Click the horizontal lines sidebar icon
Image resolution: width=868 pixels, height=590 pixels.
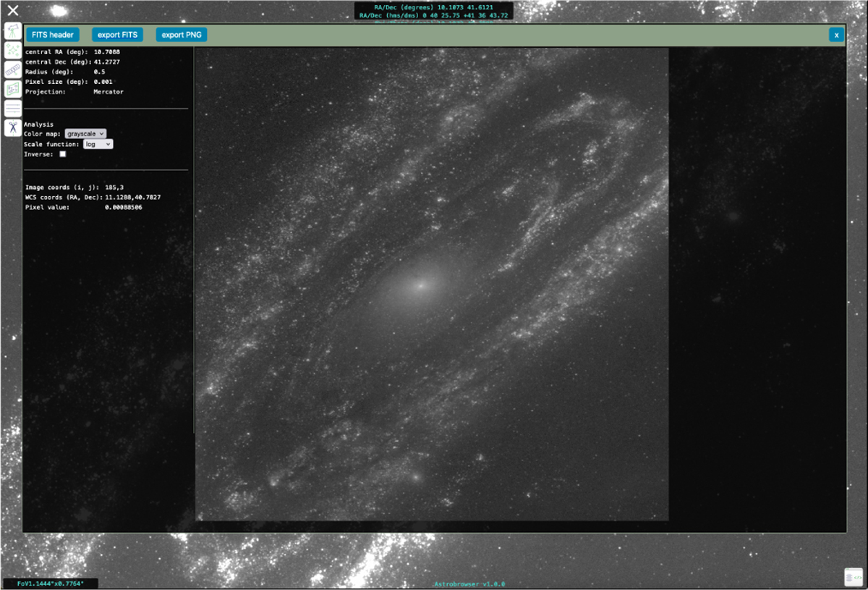coord(13,109)
